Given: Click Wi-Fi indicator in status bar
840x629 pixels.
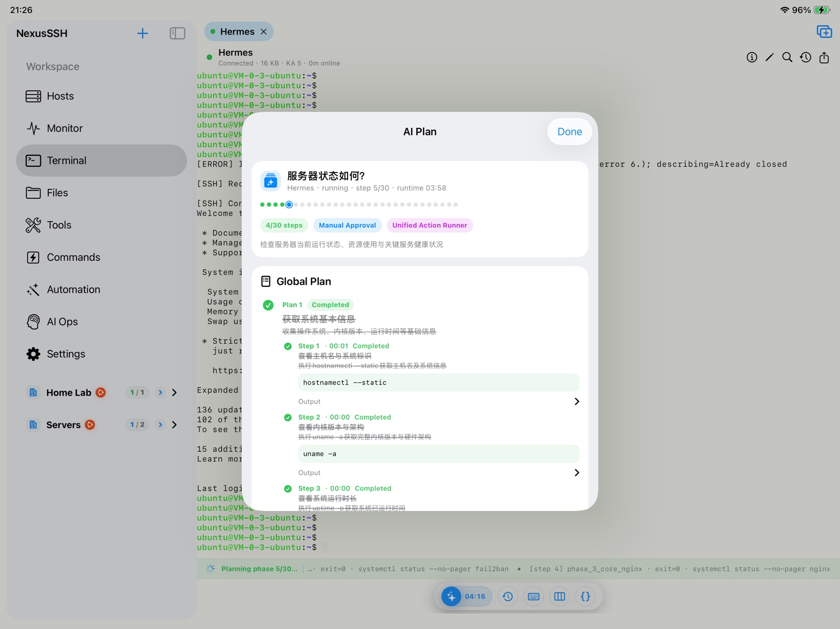Looking at the screenshot, I should point(784,10).
